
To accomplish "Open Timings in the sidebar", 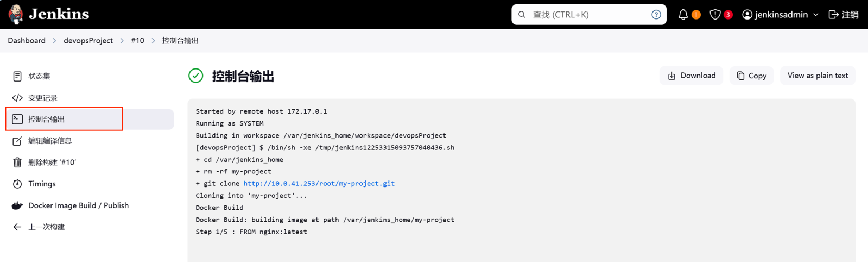I will click(x=90, y=184).
